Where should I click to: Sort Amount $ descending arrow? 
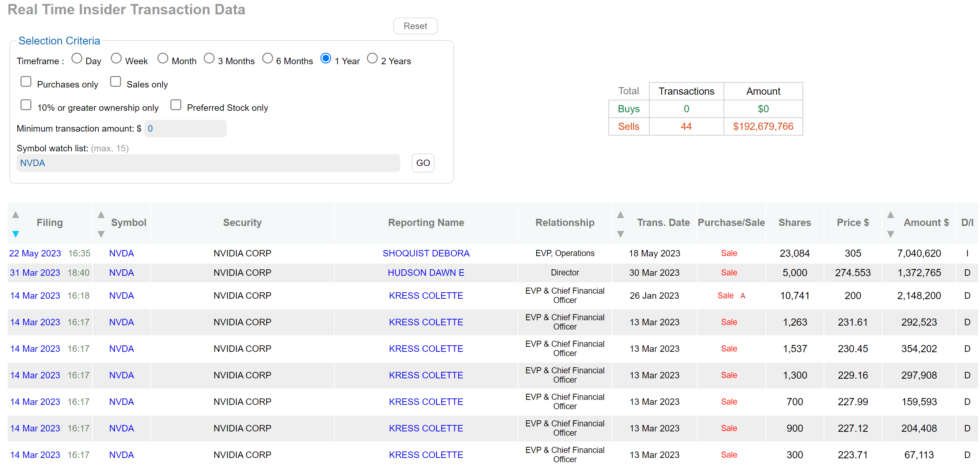click(891, 234)
